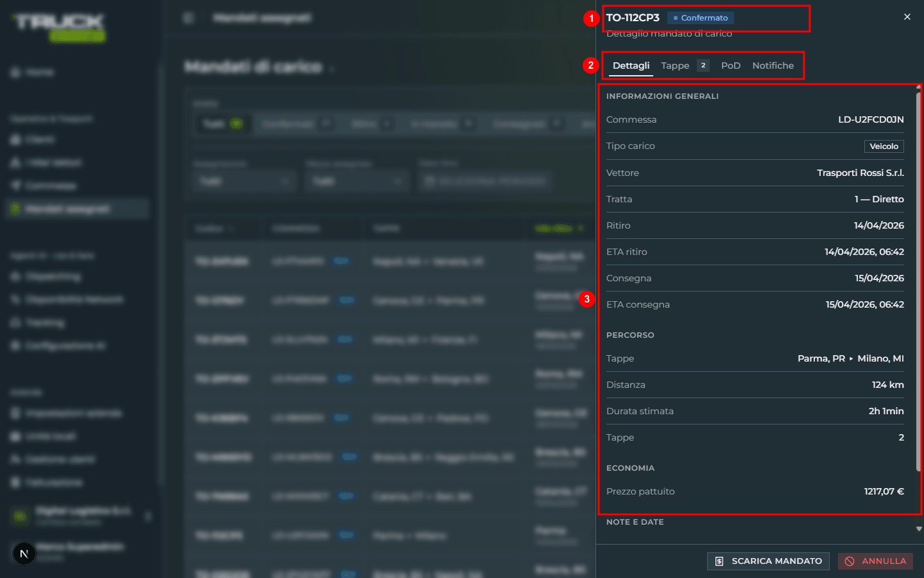Click Consegna date 15/04/2026
924x578 pixels.
879,278
